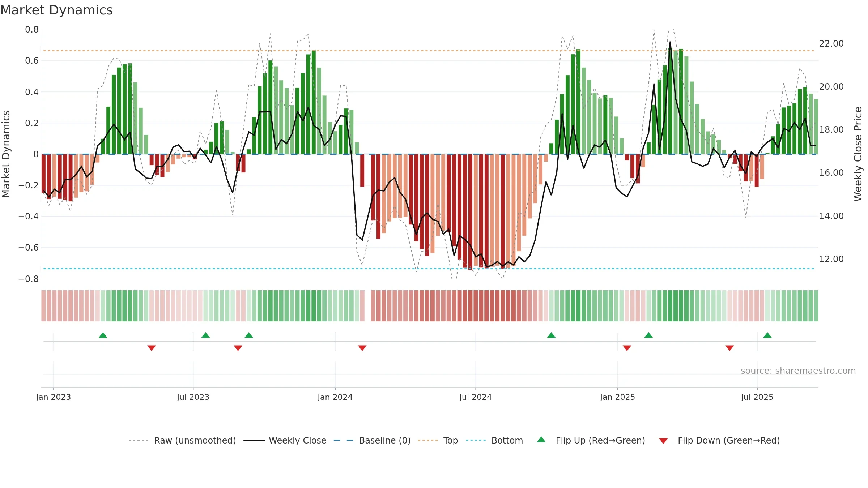Click the Jan 2024 axis label
Viewport: 868px width, 488px height.
[x=335, y=397]
